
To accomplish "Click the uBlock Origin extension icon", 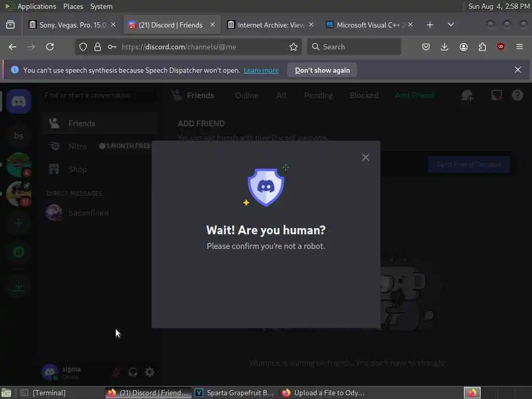I will coord(501,47).
